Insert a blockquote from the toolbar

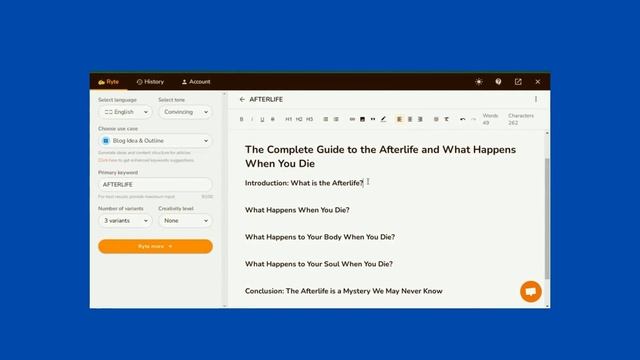coord(373,119)
